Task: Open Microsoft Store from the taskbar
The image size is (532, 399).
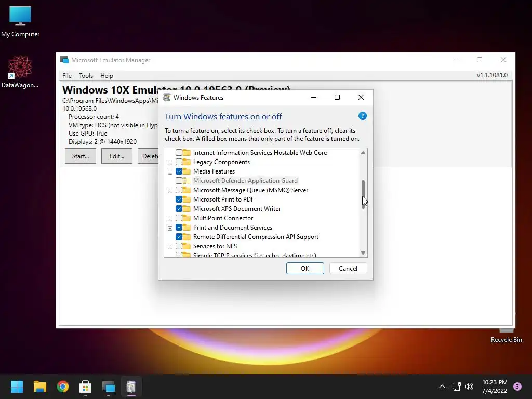Action: [86, 387]
